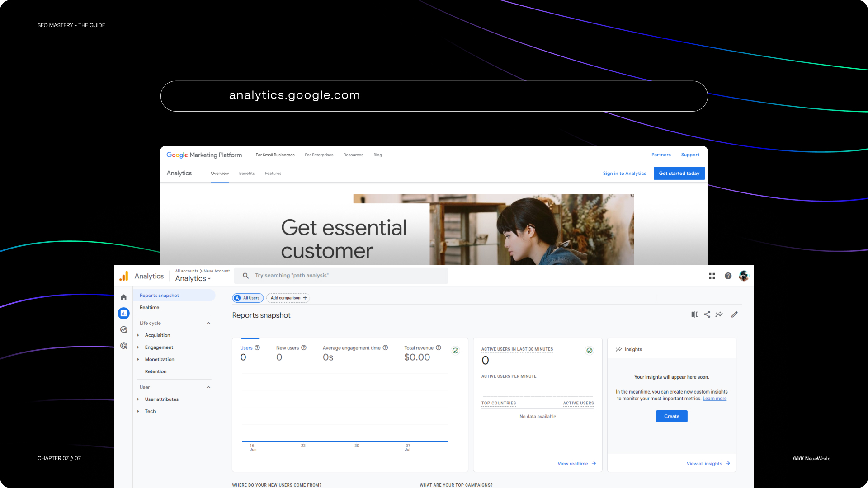Click the Support link
Screen dimensions: 868x488
[x=690, y=155]
